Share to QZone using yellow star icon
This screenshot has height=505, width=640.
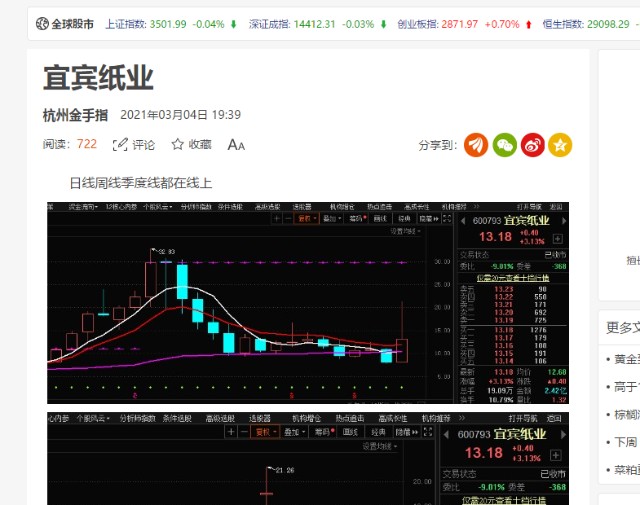(560, 145)
